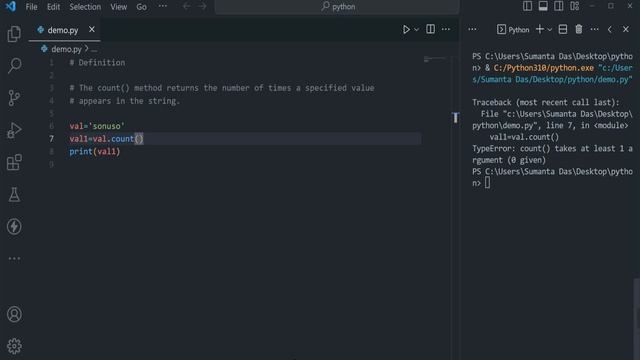The width and height of the screenshot is (640, 360).
Task: Go back in navigation history
Action: tap(186, 7)
